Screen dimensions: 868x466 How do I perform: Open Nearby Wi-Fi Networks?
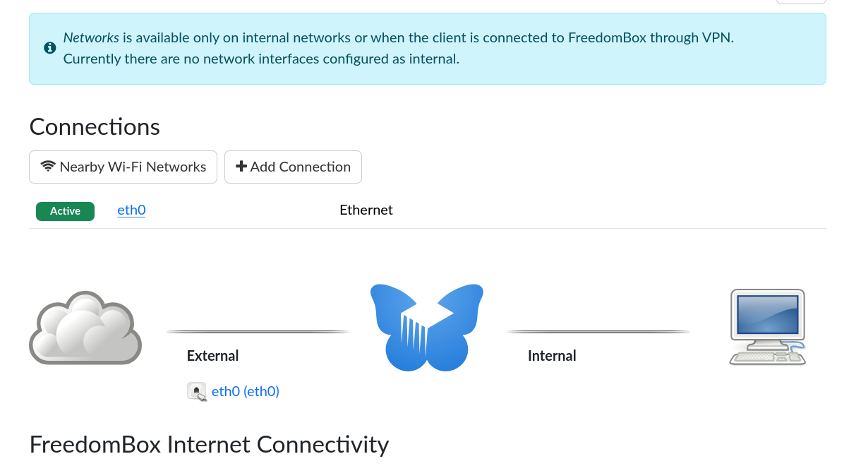click(x=123, y=167)
